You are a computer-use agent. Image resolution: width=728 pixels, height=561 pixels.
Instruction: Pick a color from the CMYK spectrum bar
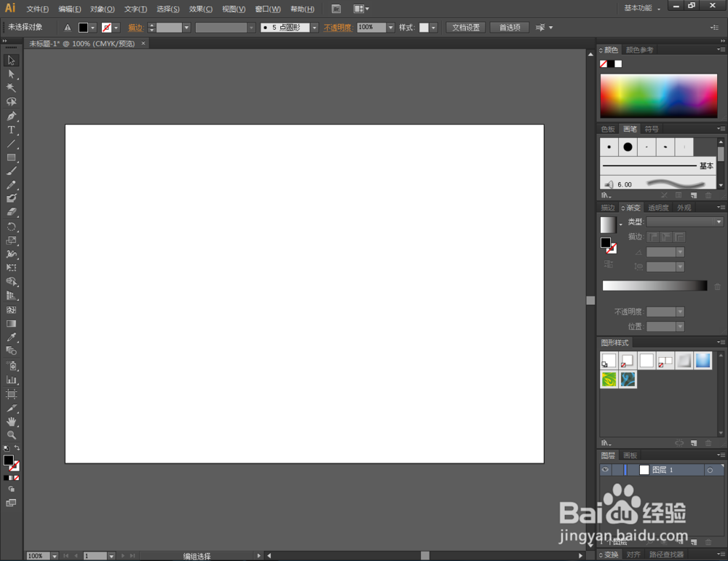(658, 95)
